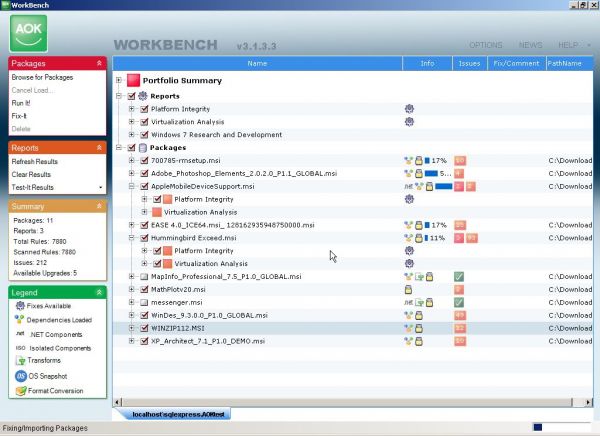Open the OPTIONS menu
This screenshot has width=600, height=436.
[x=486, y=45]
